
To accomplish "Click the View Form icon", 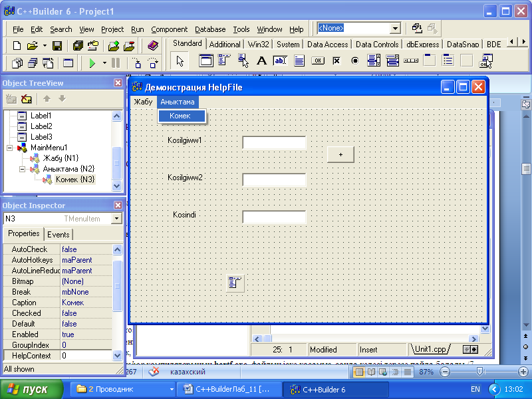I will pos(33,63).
